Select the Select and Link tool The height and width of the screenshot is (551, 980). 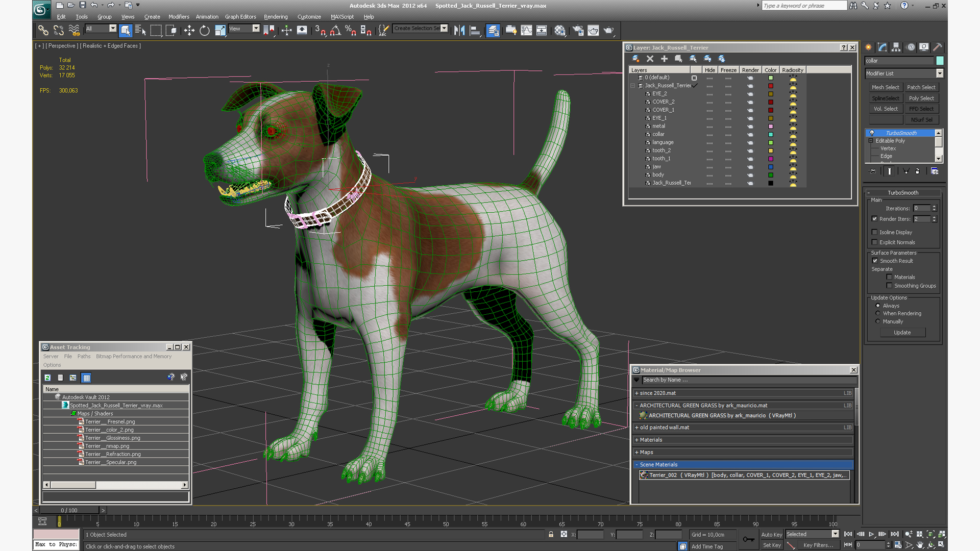pyautogui.click(x=43, y=31)
